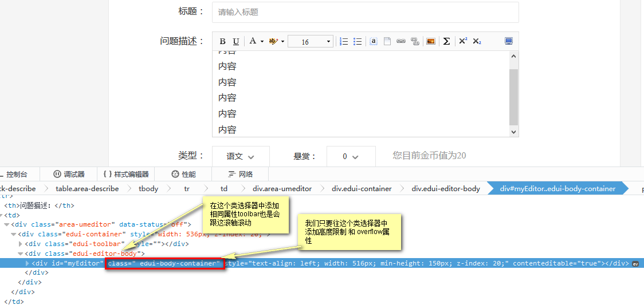Viewport: 644px width, 305px height.
Task: Click inside the editor content area
Action: pos(360,94)
